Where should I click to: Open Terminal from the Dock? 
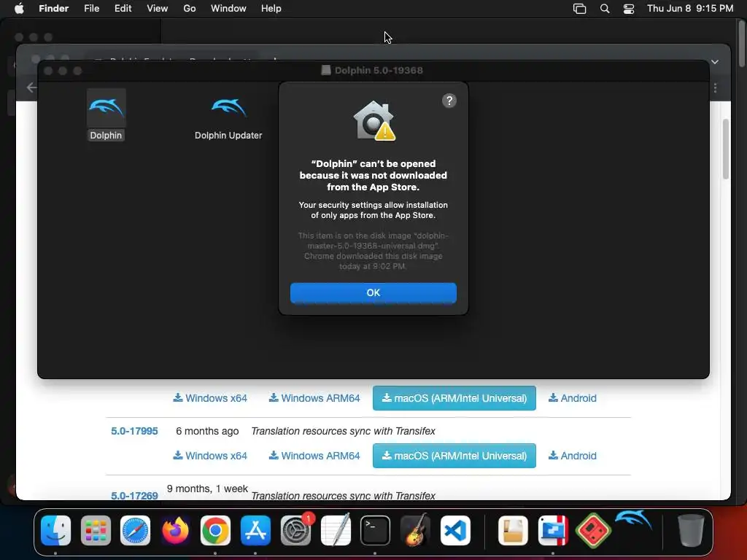click(x=376, y=531)
